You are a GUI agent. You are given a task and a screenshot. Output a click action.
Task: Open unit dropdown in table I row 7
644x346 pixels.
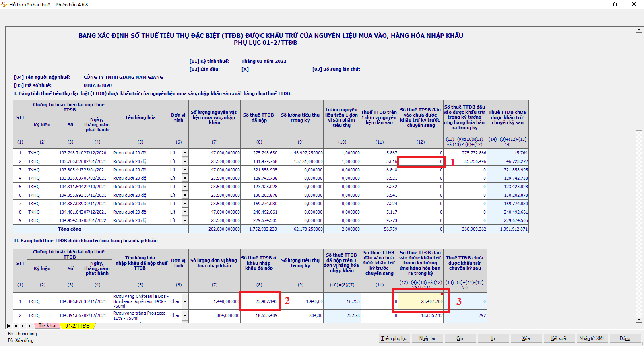(x=185, y=204)
